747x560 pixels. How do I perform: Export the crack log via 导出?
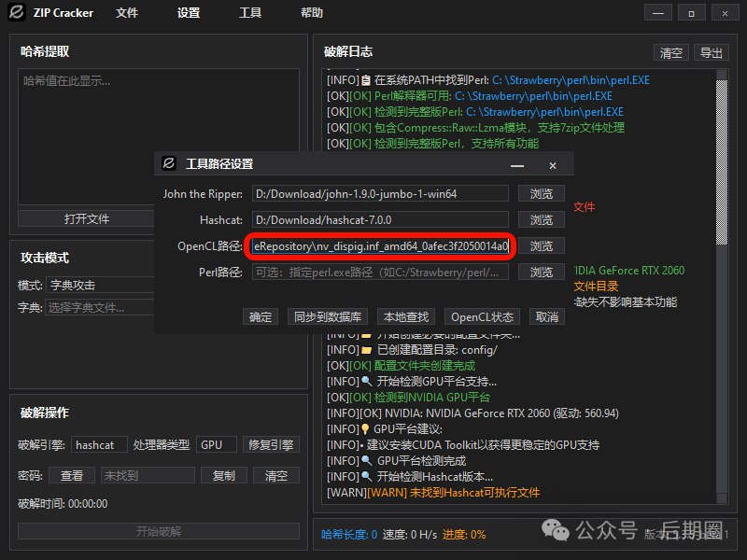(x=710, y=52)
